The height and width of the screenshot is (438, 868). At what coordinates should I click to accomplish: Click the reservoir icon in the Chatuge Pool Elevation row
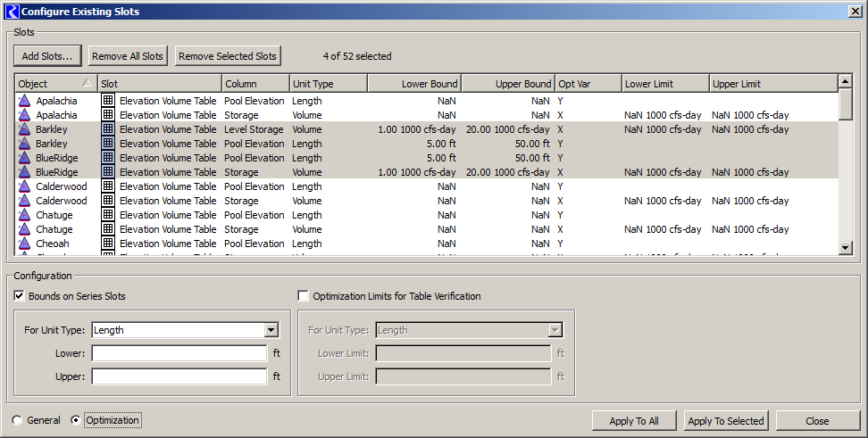click(24, 215)
